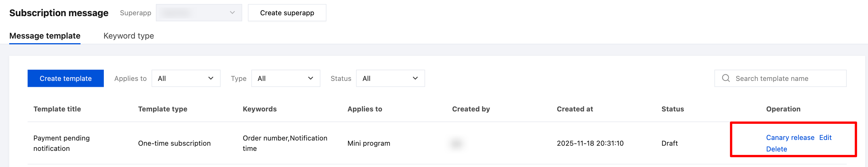Open the Type filter dropdown
The height and width of the screenshot is (167, 868).
coord(285,78)
